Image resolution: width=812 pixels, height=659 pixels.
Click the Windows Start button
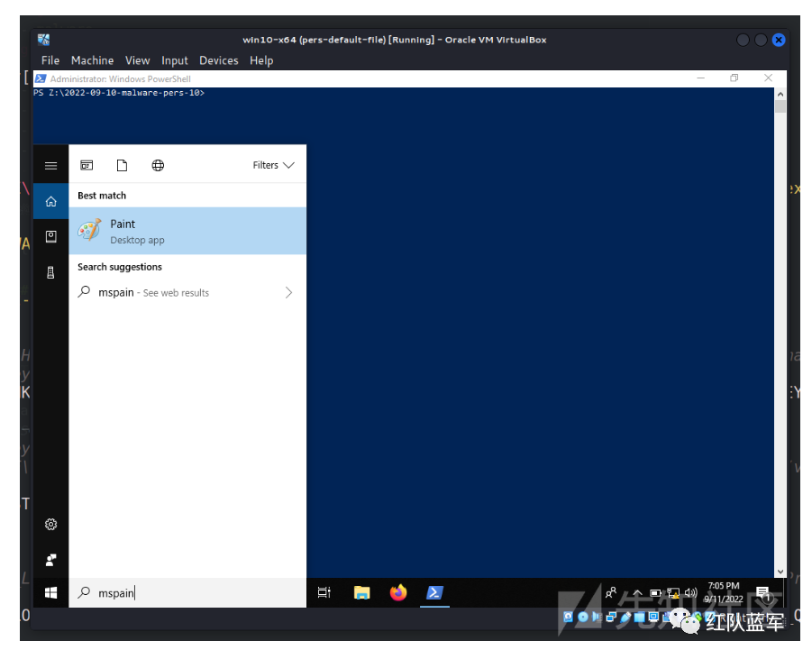coord(50,592)
